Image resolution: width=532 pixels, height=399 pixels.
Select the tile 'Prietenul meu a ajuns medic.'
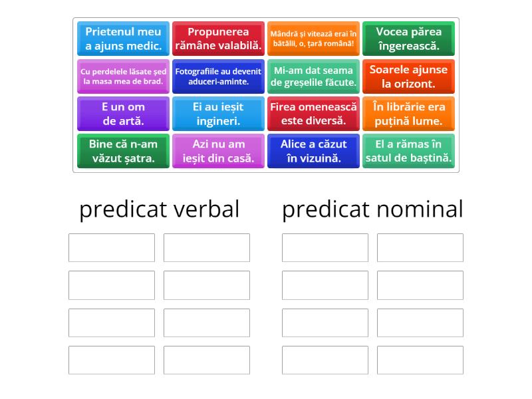123,39
